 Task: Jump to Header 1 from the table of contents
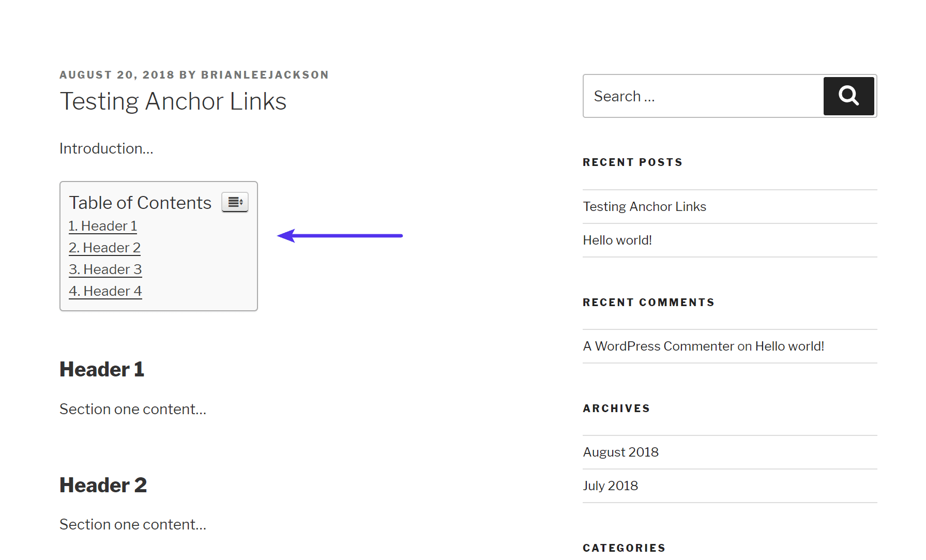[x=102, y=226]
